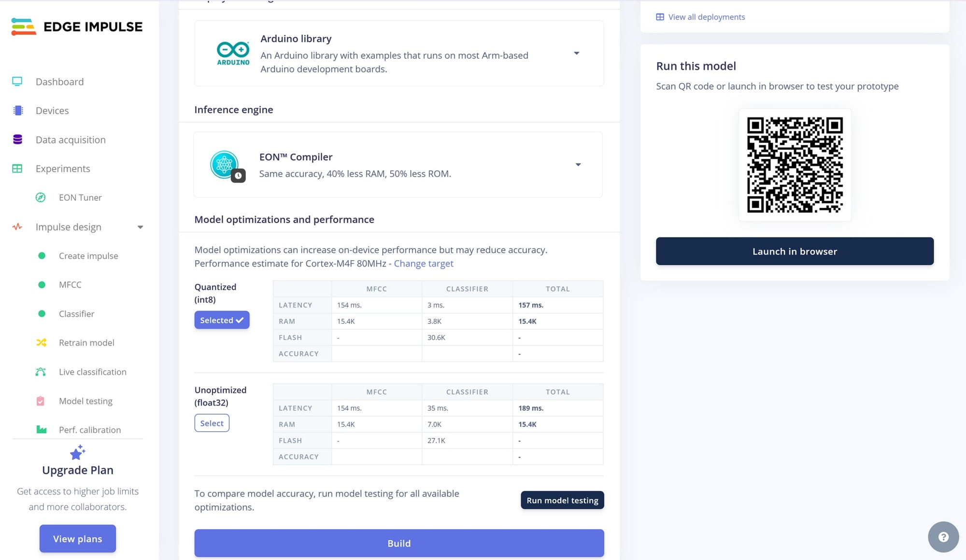Click the View plans button

tap(77, 539)
